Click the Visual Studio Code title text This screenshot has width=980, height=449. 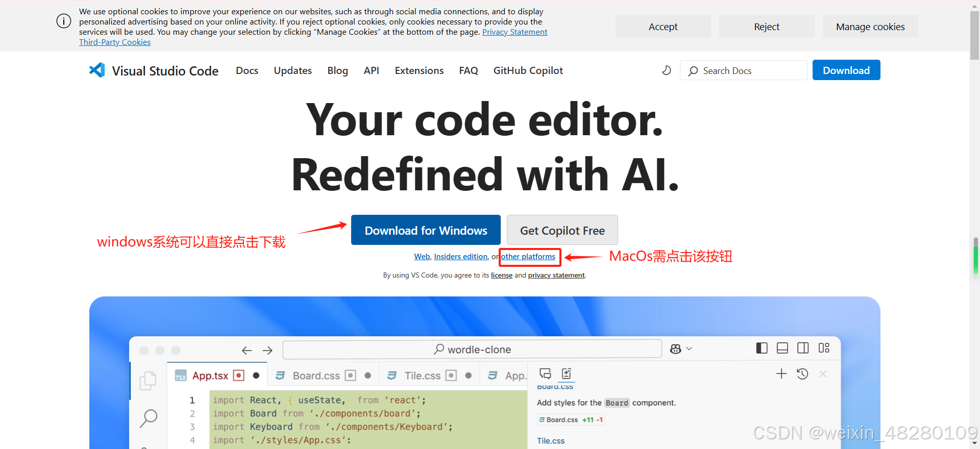coord(165,71)
